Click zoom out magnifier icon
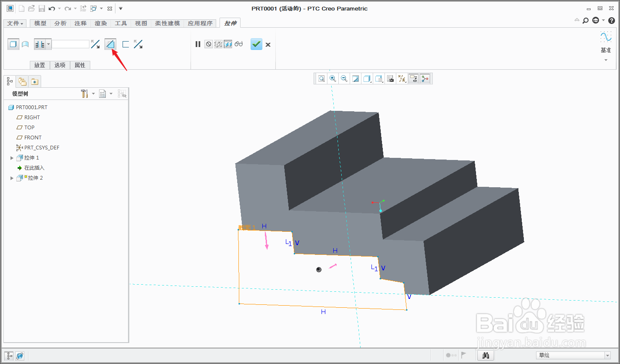The image size is (620, 364). coord(344,79)
